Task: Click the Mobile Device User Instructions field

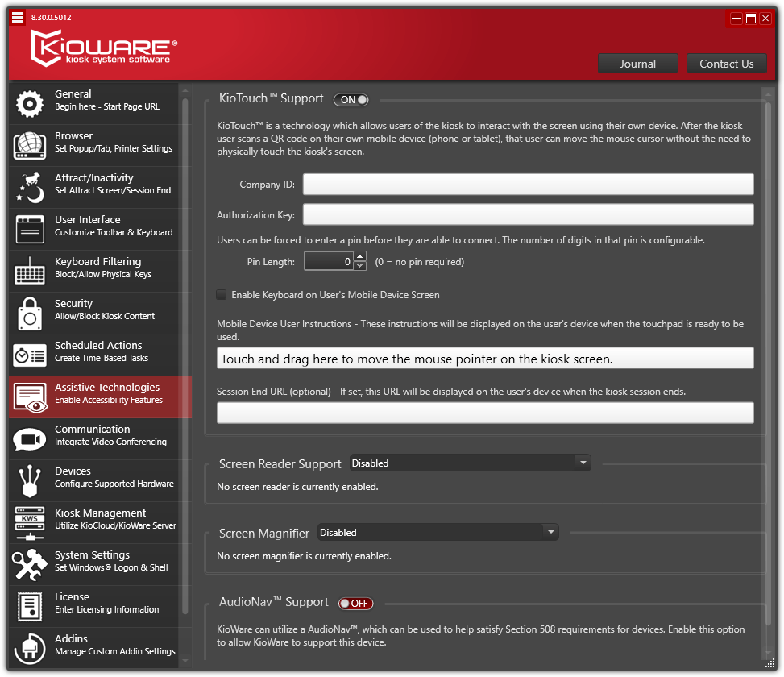Action: coord(485,358)
